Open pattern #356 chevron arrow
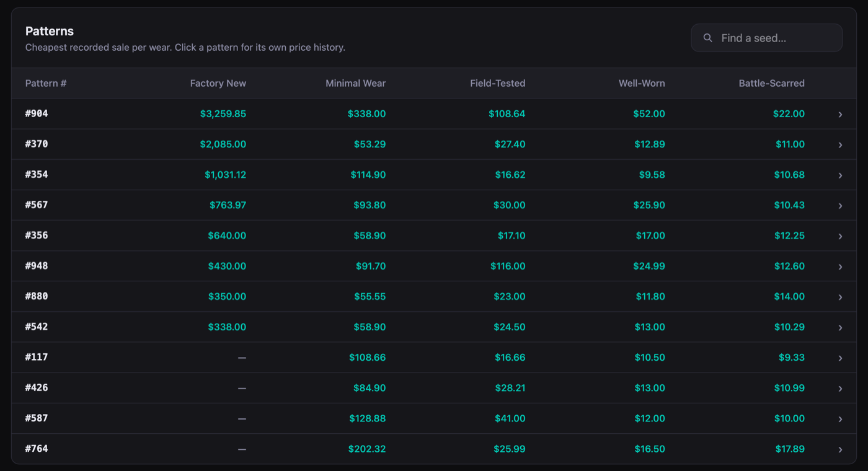This screenshot has width=868, height=471. pos(840,236)
